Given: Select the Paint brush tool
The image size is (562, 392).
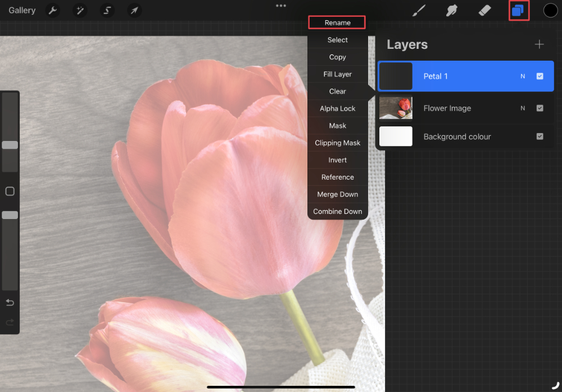Looking at the screenshot, I should (419, 10).
